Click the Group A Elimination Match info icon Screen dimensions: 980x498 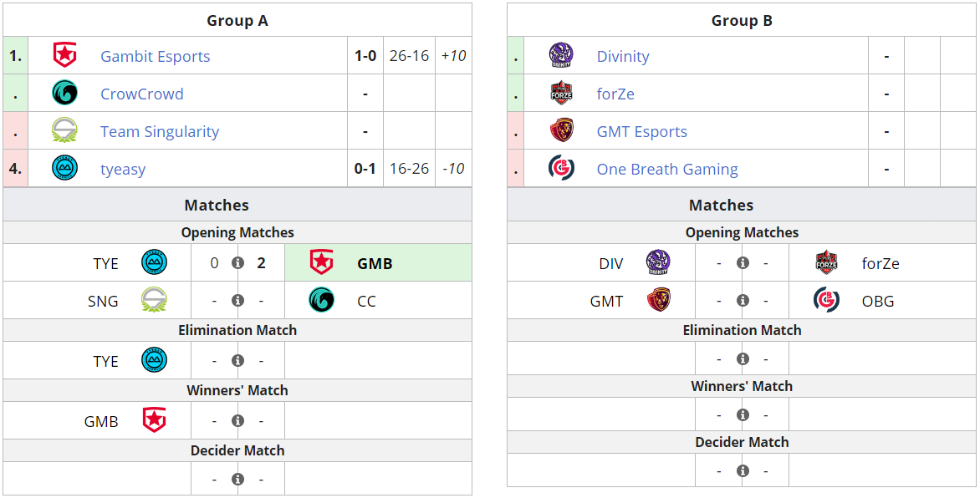pyautogui.click(x=237, y=361)
